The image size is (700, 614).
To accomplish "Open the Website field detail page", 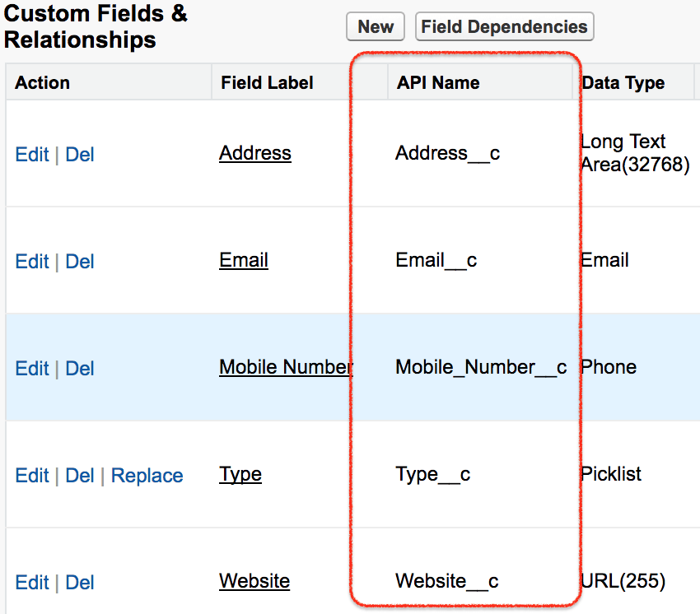I will point(254,581).
